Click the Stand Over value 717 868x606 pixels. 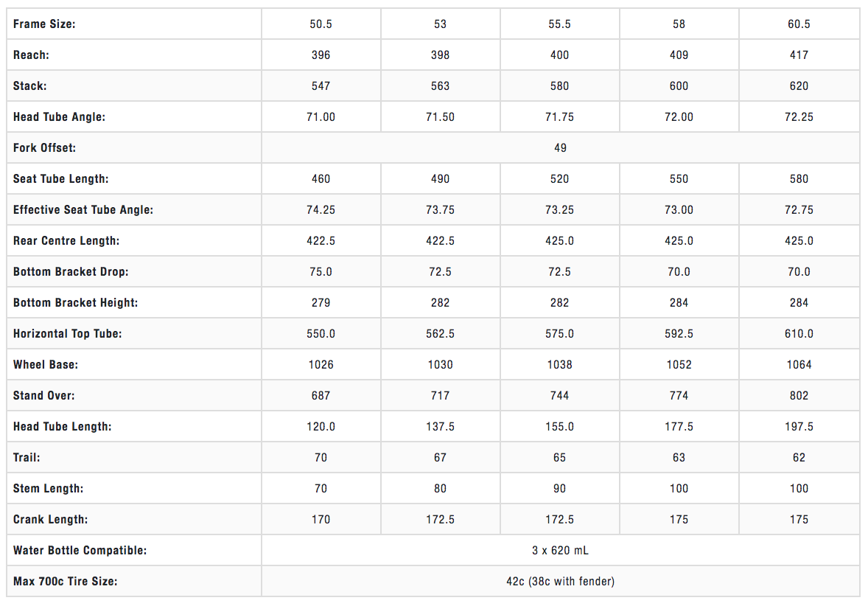point(440,396)
